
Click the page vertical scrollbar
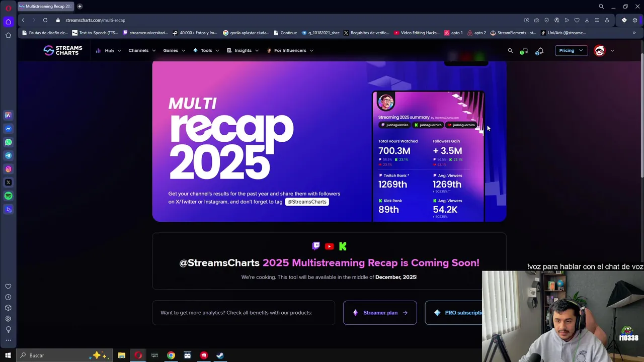point(641,116)
